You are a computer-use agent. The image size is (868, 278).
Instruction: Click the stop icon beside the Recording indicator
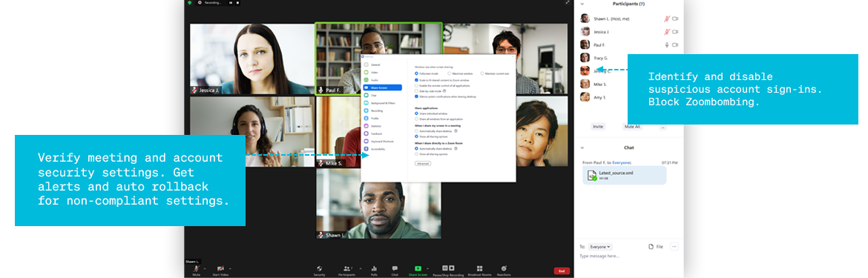tap(238, 3)
